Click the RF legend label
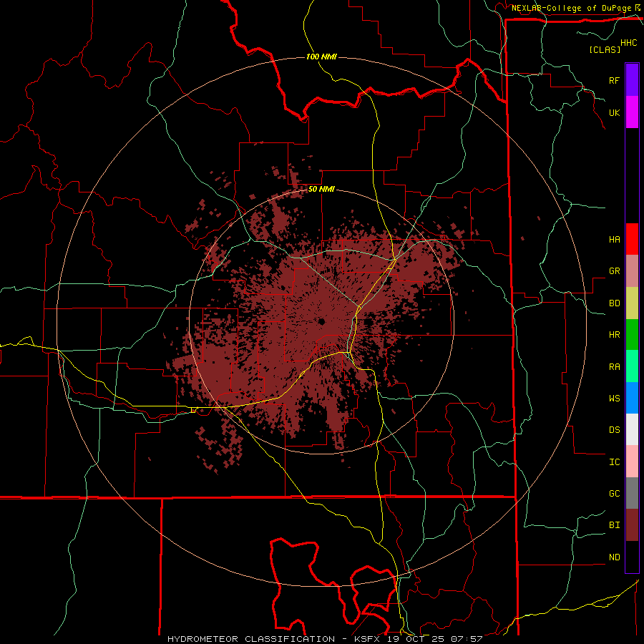This screenshot has height=644, width=644. [x=614, y=80]
